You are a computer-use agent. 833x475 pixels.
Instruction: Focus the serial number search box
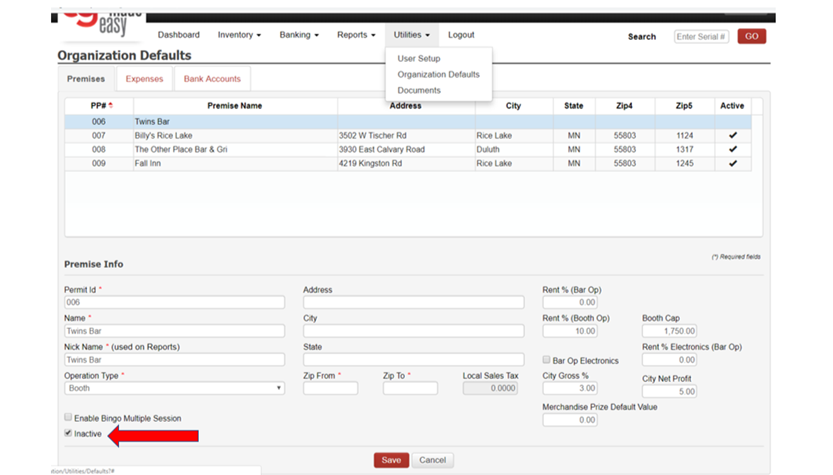click(701, 37)
